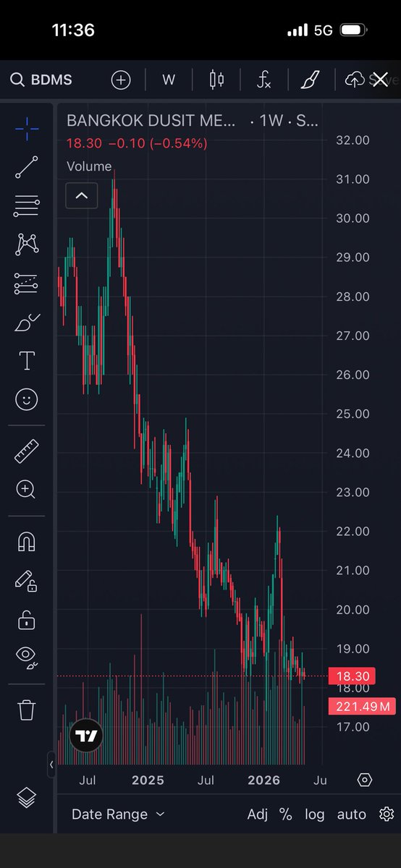Toggle log scale mode

click(x=315, y=814)
